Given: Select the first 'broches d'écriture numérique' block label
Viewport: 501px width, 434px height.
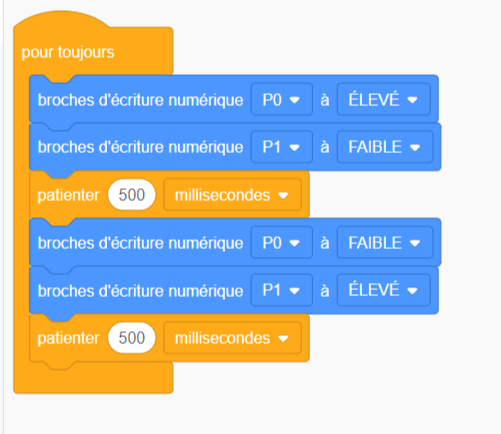Looking at the screenshot, I should point(140,100).
